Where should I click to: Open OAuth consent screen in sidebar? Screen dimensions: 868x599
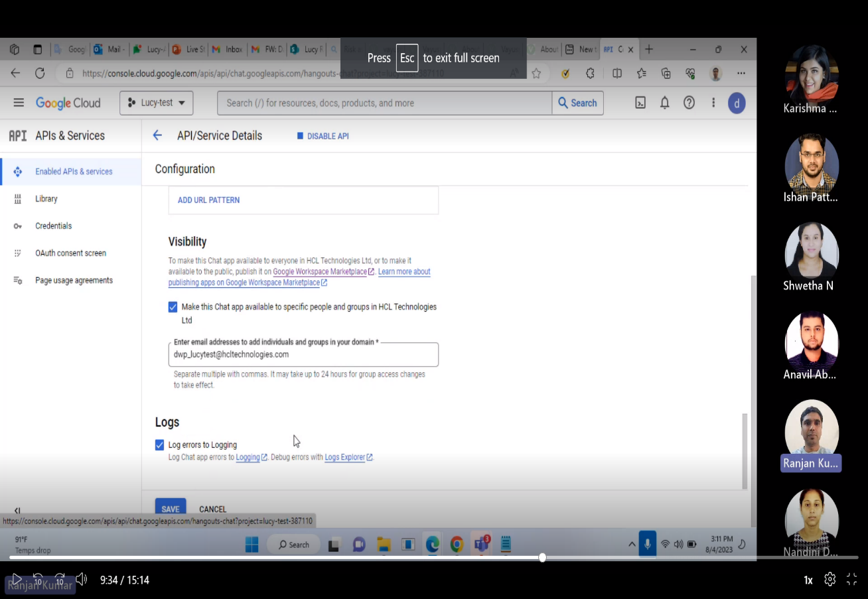pyautogui.click(x=70, y=253)
